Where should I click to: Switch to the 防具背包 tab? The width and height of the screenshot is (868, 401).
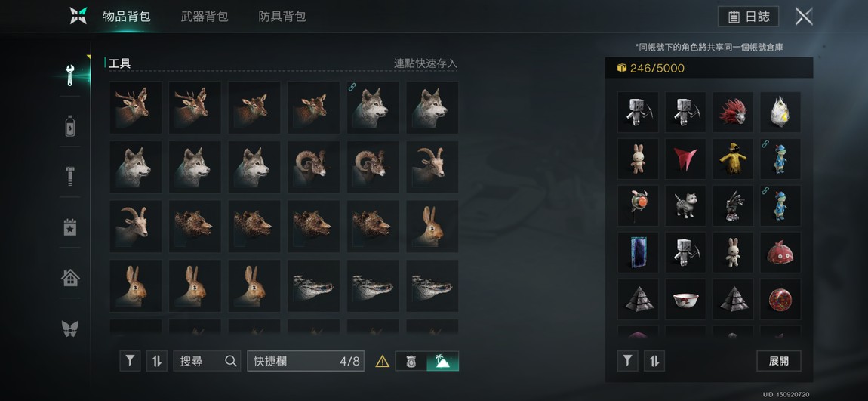point(282,17)
